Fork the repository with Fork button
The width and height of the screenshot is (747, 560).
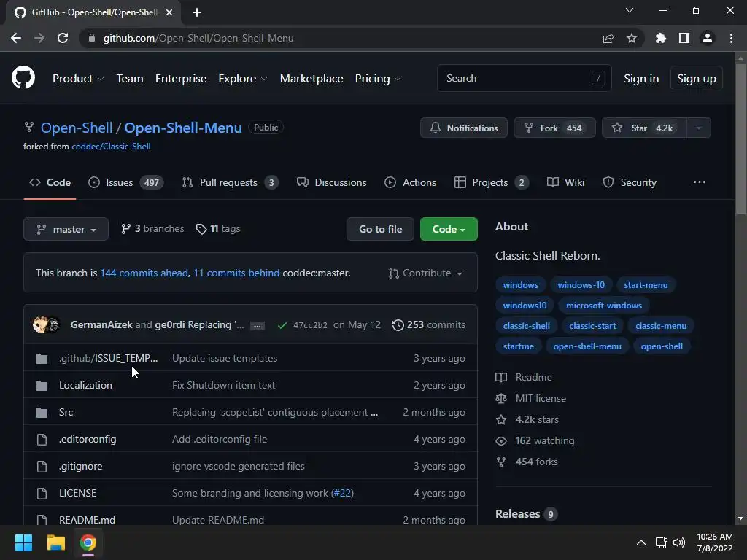click(x=554, y=128)
